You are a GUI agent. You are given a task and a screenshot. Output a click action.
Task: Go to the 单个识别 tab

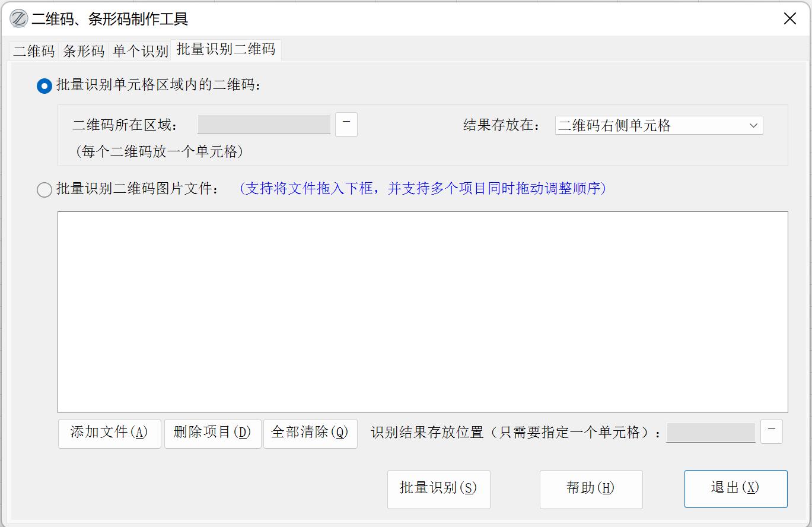pyautogui.click(x=141, y=51)
